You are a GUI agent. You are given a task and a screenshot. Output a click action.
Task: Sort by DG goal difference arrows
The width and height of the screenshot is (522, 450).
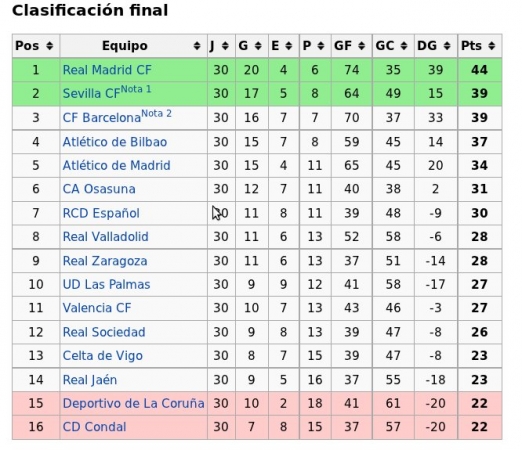[x=447, y=46]
